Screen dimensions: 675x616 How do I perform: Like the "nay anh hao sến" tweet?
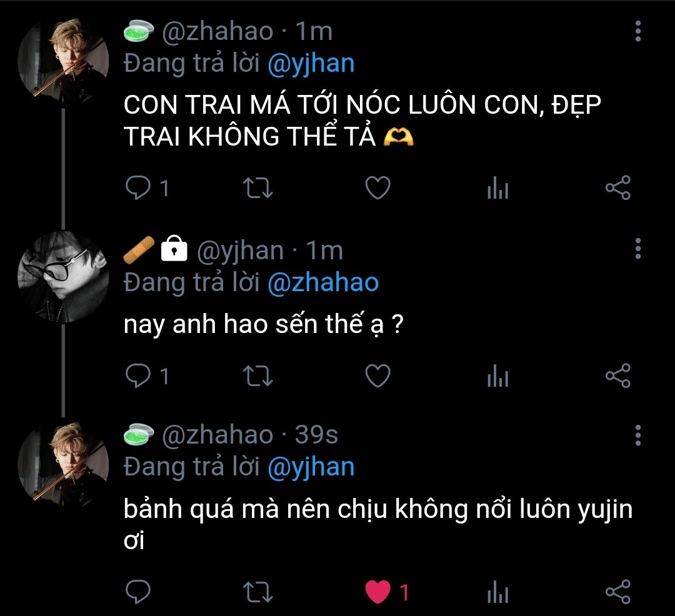tap(377, 375)
